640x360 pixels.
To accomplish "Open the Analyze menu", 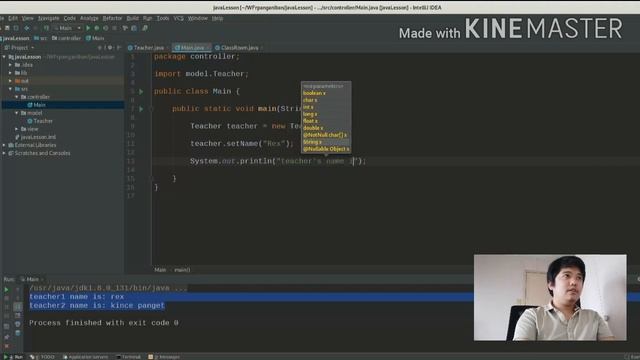I will coord(89,18).
